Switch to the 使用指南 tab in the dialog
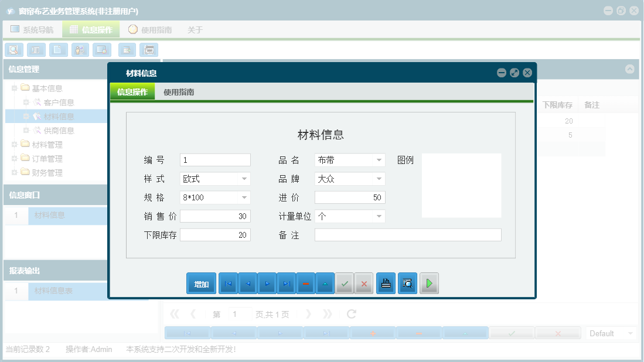644x362 pixels. click(x=179, y=92)
